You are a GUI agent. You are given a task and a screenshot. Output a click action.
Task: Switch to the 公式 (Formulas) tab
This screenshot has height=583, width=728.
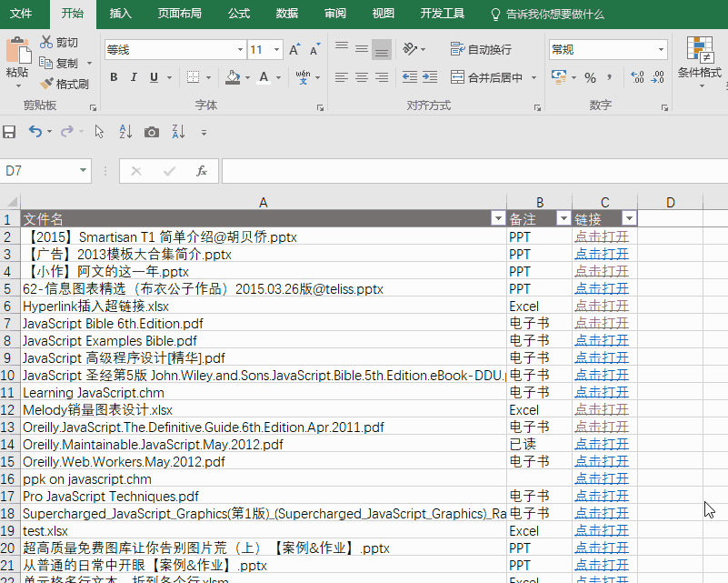click(239, 14)
